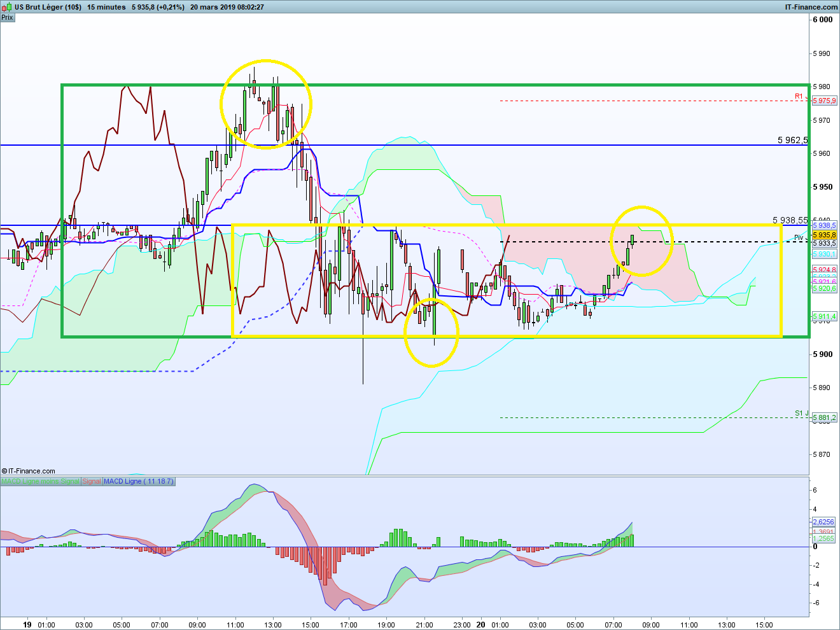The image size is (840, 630).
Task: Click the 'Piv J' pivot label
Action: [801, 238]
